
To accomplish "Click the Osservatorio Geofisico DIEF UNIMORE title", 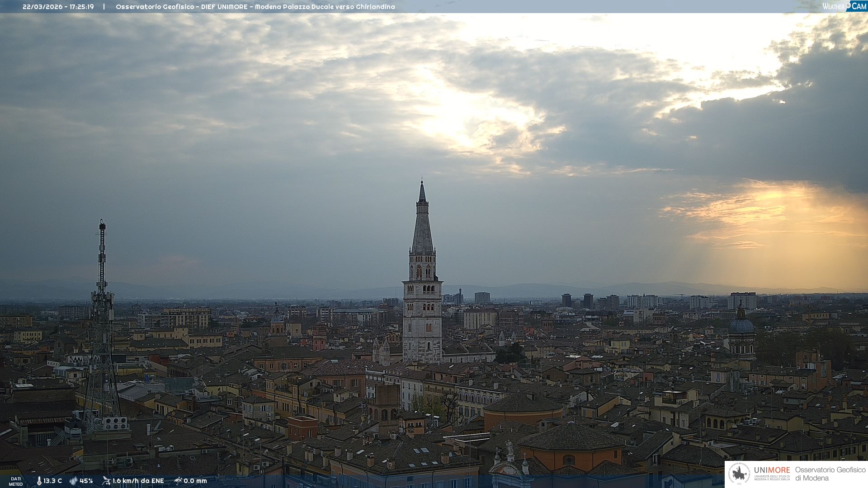I will click(x=255, y=7).
